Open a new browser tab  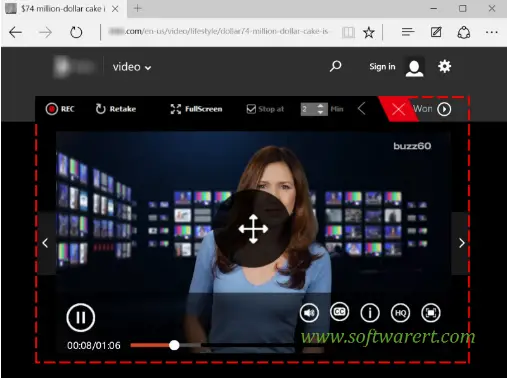pos(138,8)
